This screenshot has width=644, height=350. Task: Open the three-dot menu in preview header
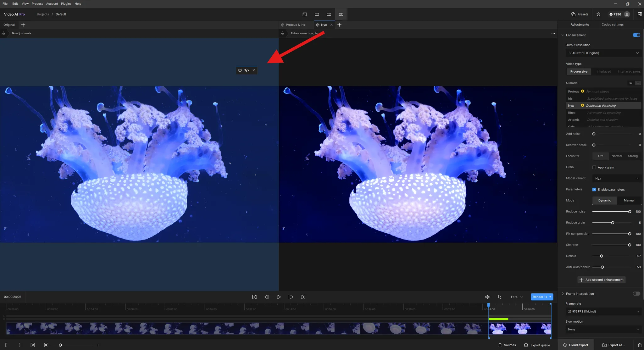pos(553,33)
